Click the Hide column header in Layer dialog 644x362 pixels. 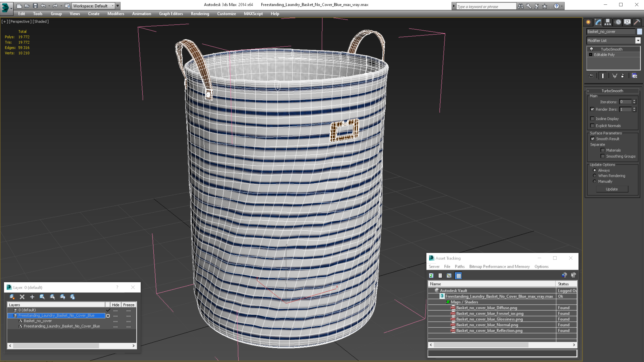point(116,305)
